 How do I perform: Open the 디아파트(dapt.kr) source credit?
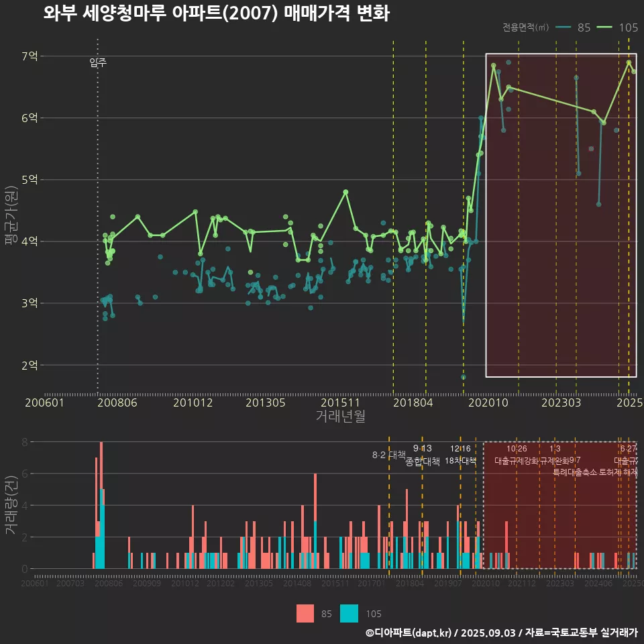[x=409, y=633]
